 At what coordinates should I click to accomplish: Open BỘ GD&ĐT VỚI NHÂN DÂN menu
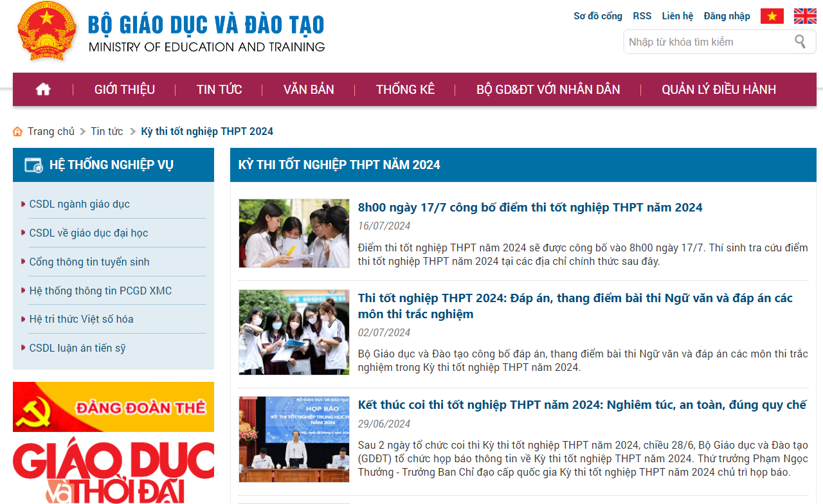[548, 89]
